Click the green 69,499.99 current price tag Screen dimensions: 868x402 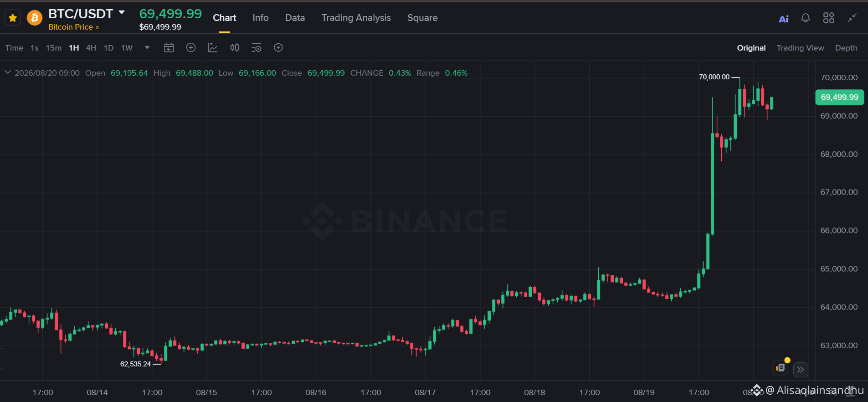(x=839, y=97)
